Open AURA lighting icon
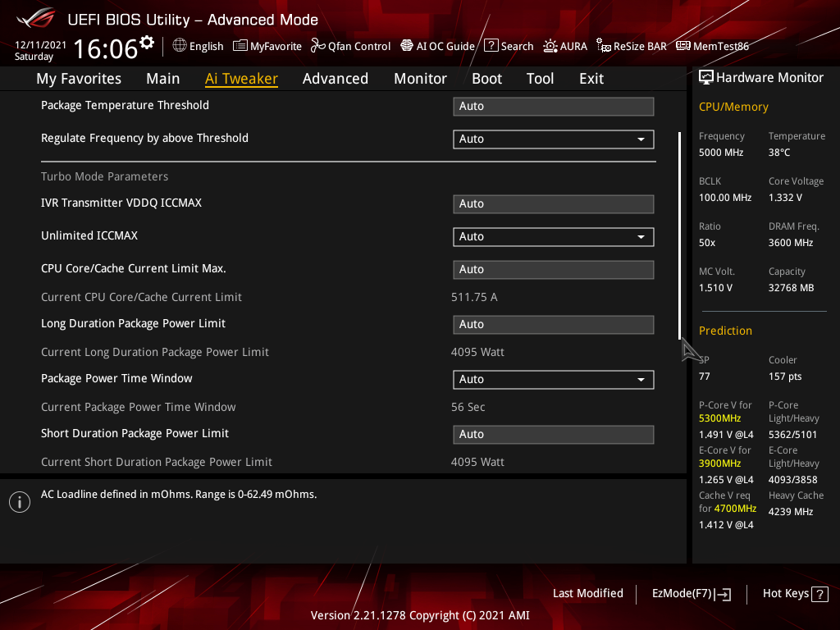The width and height of the screenshot is (840, 630). coord(550,46)
